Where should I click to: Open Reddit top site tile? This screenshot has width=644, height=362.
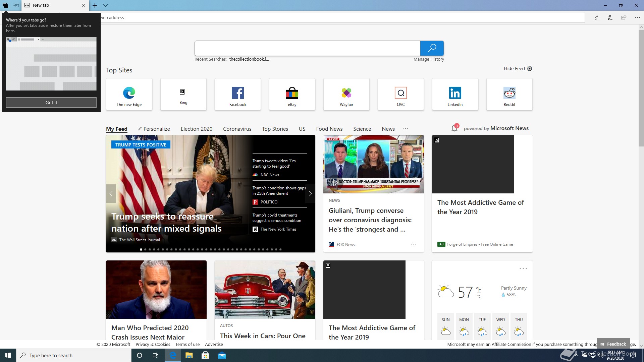(x=509, y=94)
